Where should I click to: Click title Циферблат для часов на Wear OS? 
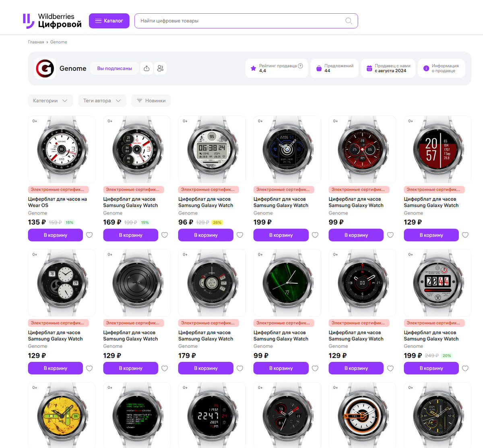click(x=58, y=202)
